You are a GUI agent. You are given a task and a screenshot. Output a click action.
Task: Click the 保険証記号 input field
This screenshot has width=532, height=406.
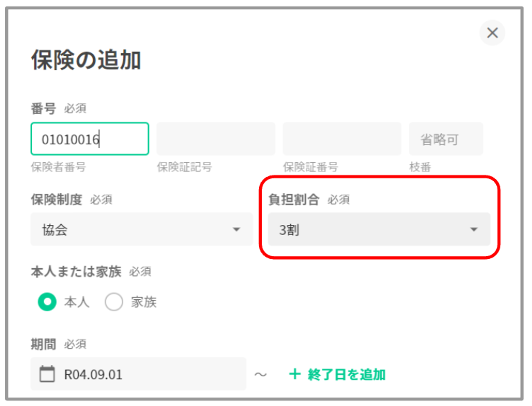point(216,139)
